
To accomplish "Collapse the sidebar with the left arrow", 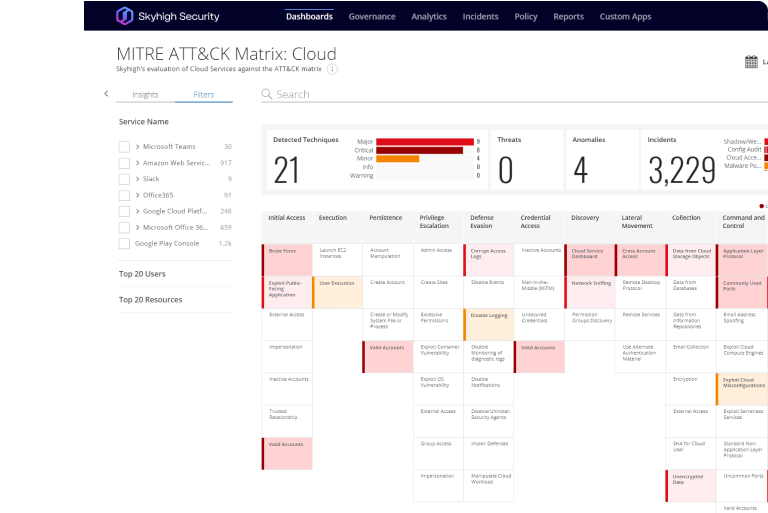I will tap(106, 94).
